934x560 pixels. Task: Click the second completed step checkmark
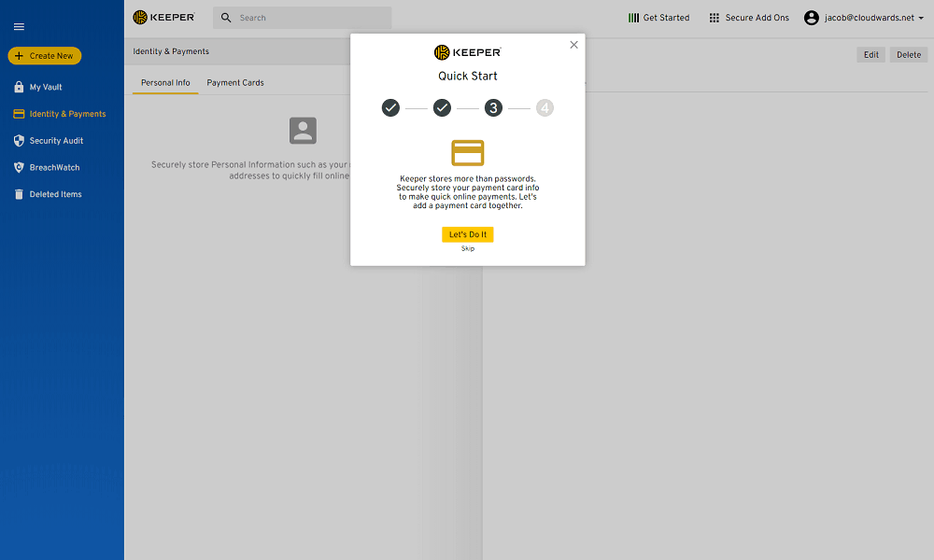point(442,107)
